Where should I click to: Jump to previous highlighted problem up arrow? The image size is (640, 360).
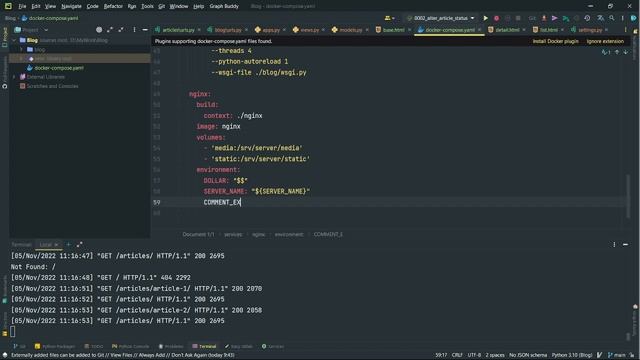click(x=617, y=52)
